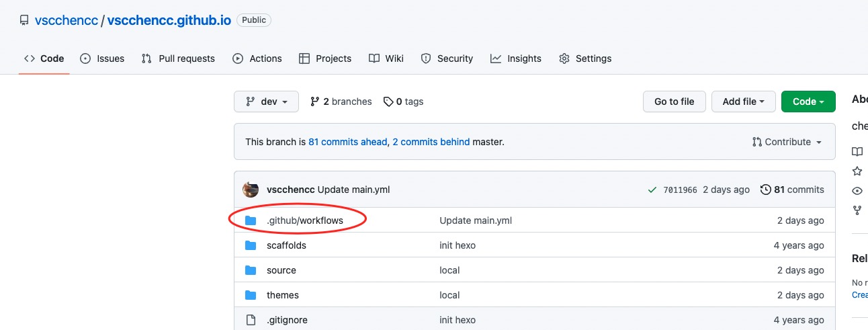Open the .gitignore file
The height and width of the screenshot is (330, 868).
[287, 320]
